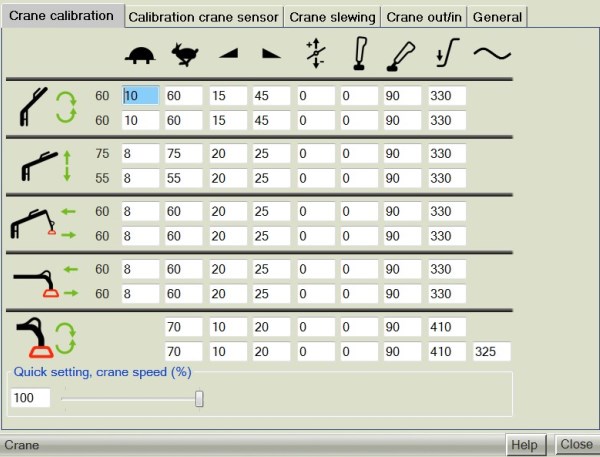Open the Calibration crane sensor tab
This screenshot has width=600, height=457.
(204, 17)
